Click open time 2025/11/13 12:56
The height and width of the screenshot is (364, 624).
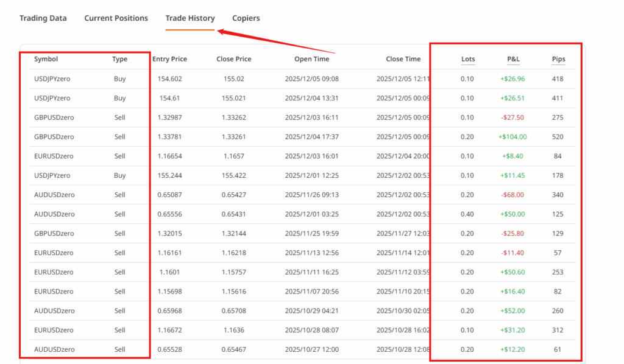coord(311,253)
